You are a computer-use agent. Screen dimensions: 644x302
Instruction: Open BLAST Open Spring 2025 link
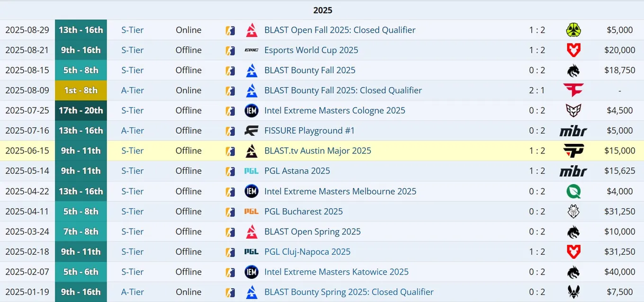pyautogui.click(x=313, y=231)
